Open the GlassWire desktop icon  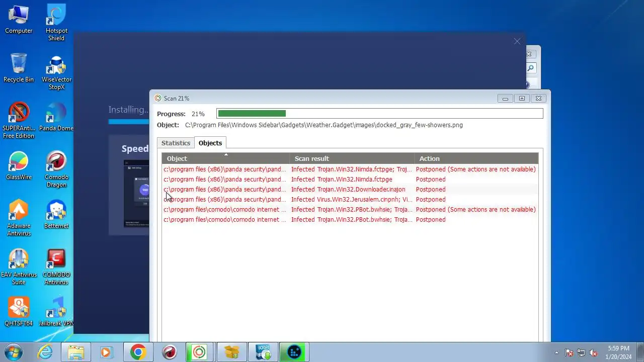[19, 165]
